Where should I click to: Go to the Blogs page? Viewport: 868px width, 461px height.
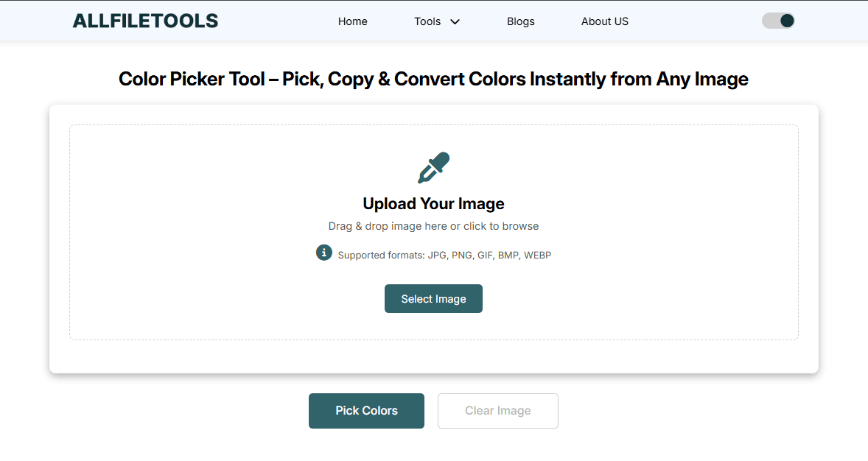click(x=521, y=21)
